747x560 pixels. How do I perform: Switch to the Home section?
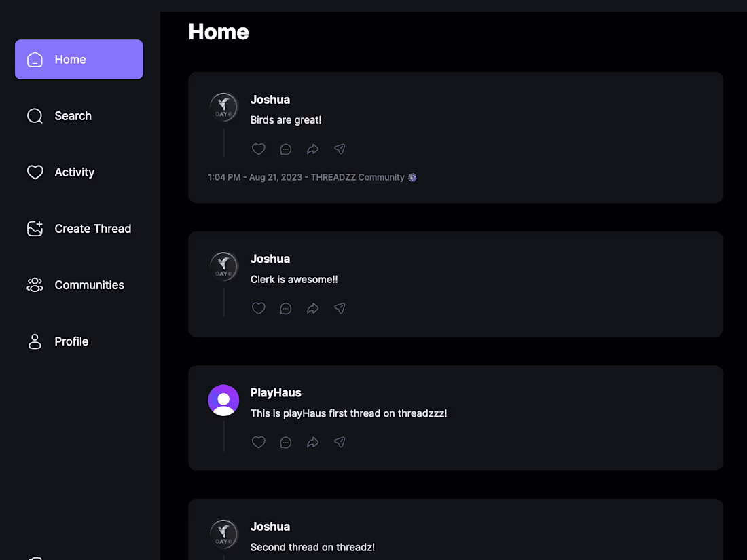(70, 59)
